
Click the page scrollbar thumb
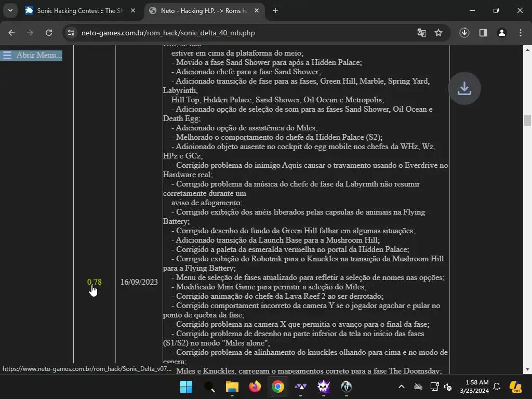tap(527, 121)
